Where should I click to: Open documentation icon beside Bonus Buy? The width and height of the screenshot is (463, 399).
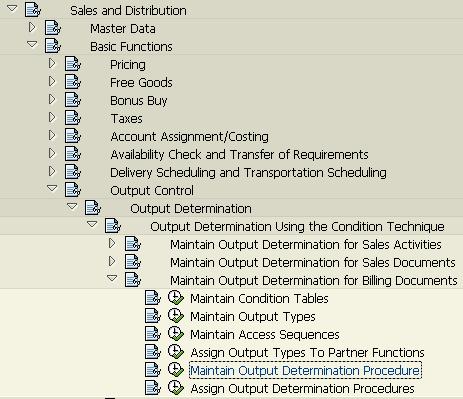[73, 100]
